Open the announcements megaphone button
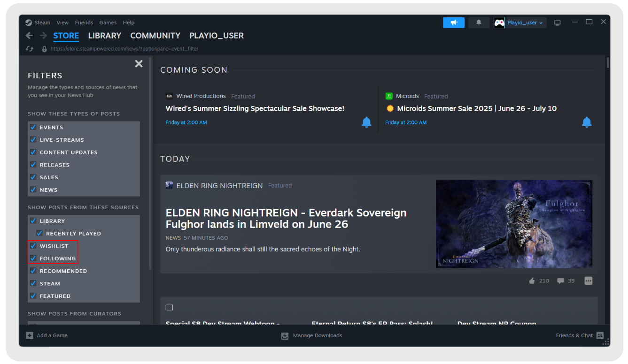628x364 pixels. 454,23
